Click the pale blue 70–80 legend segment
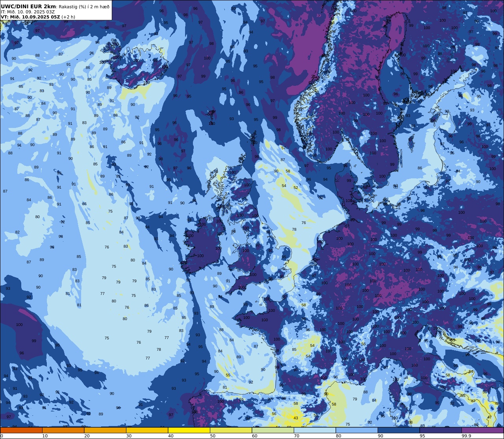Viewport: 504px width, 439px height. click(x=315, y=430)
